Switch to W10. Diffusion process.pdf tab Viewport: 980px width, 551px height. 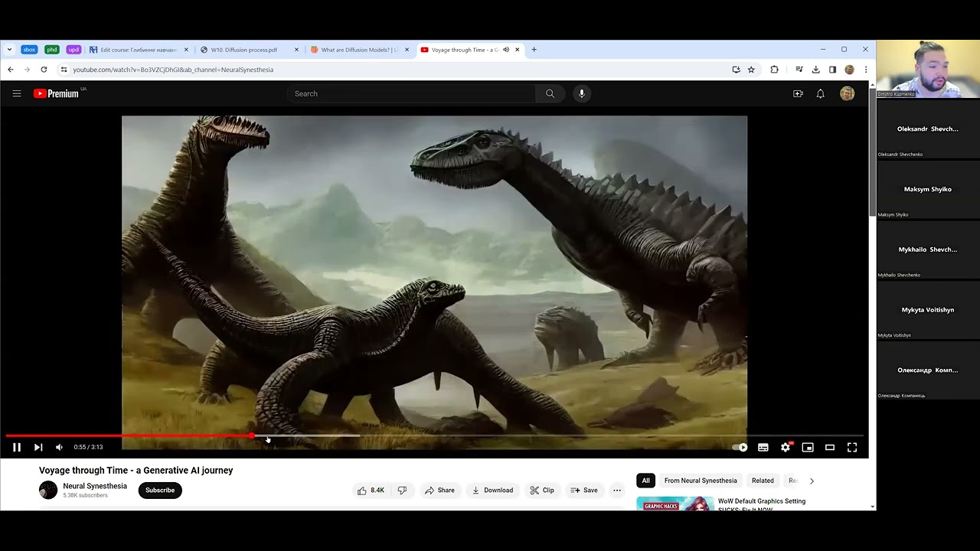250,50
